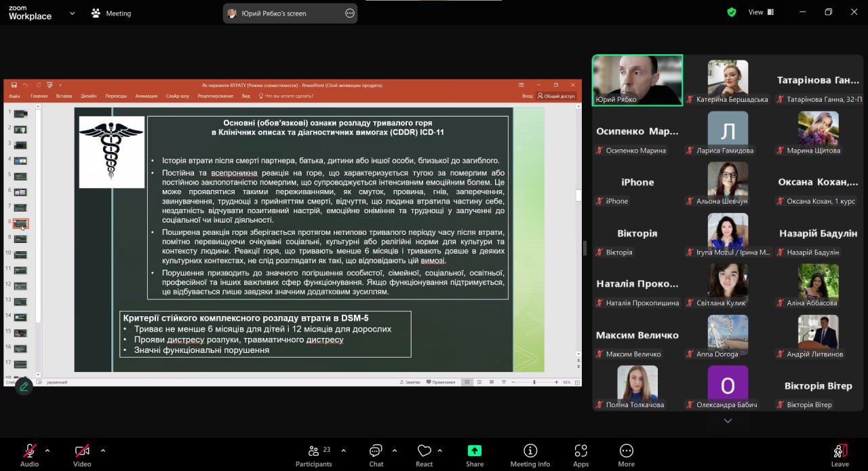Open Participants panel
The width and height of the screenshot is (868, 471).
pyautogui.click(x=313, y=455)
